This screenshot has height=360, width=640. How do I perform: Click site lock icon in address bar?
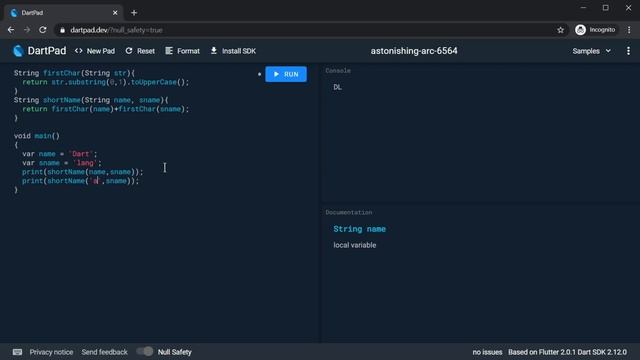pos(62,30)
